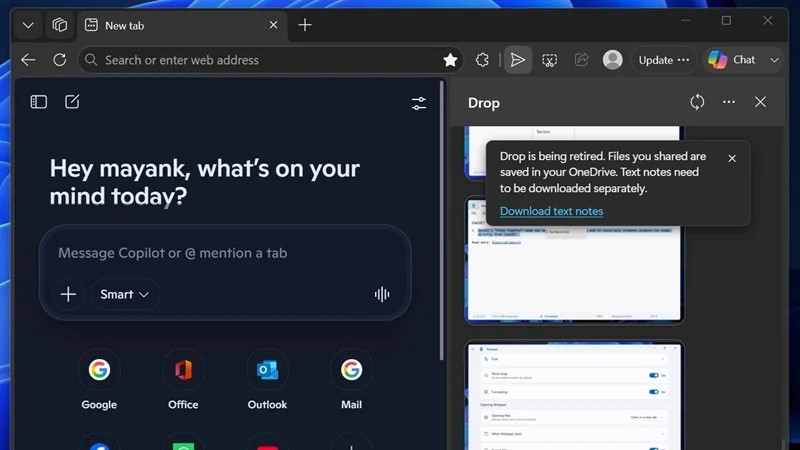Open the Drop panel more options ellipsis
The height and width of the screenshot is (450, 800).
pos(729,102)
